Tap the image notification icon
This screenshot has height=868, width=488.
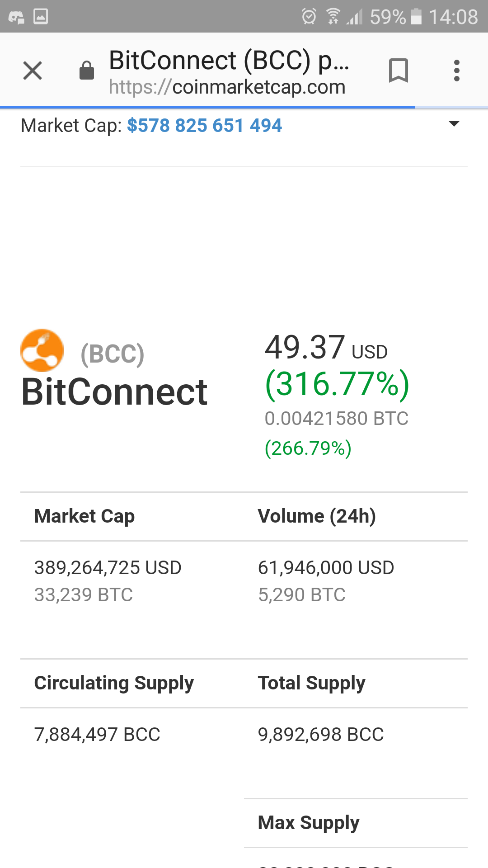click(x=41, y=17)
